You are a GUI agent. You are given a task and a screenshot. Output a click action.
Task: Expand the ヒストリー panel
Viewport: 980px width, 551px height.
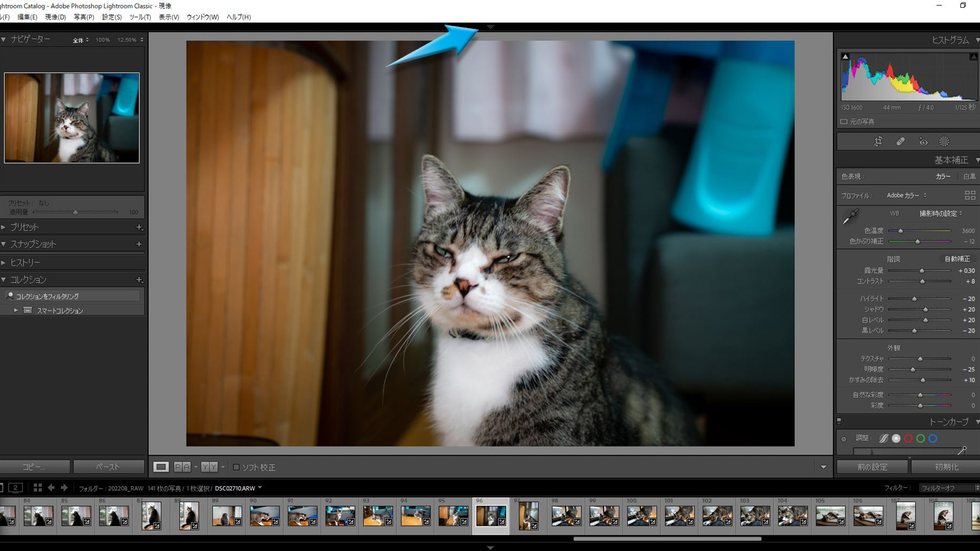point(4,263)
